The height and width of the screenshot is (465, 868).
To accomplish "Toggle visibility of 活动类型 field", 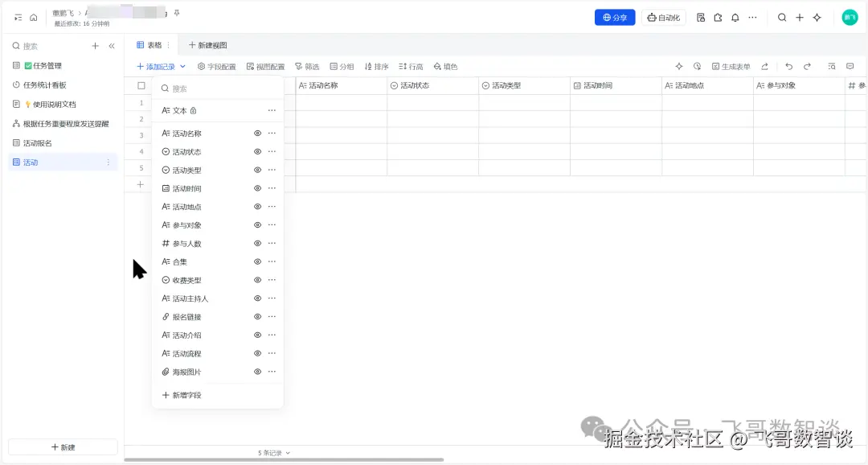I will pos(257,170).
